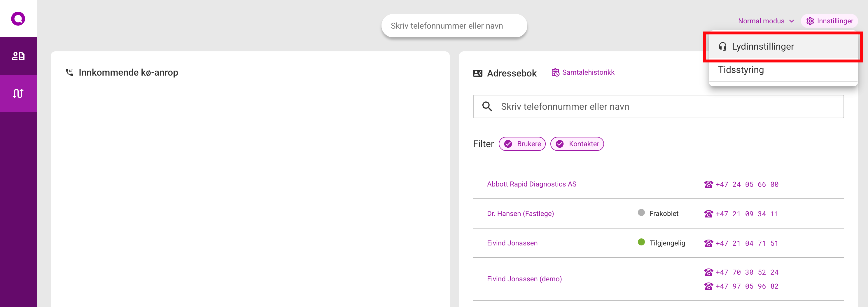Open contact Eivind Jonassen (demo)
Screen dimensions: 868x307
pyautogui.click(x=524, y=279)
